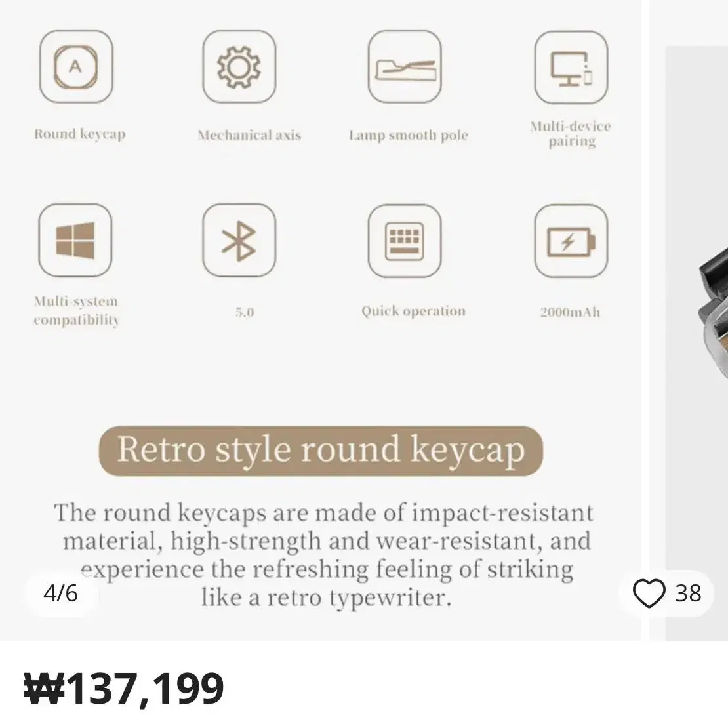Click the 2000mAh label text

click(x=570, y=312)
